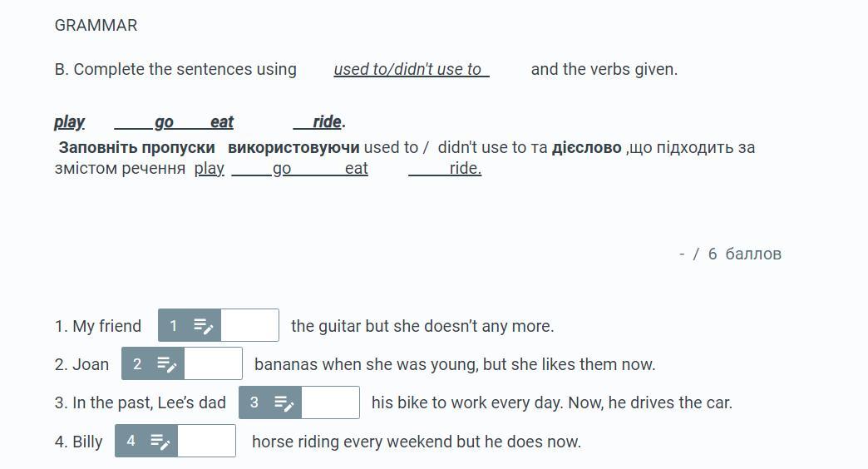Click the number 4 badge on the fourth blank
This screenshot has height=469, width=868.
click(x=131, y=441)
